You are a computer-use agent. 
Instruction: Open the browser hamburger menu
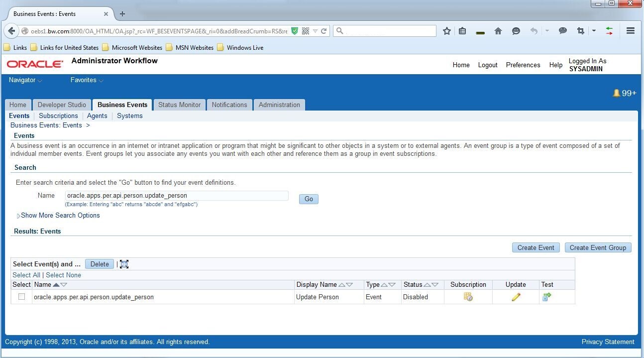pyautogui.click(x=631, y=31)
